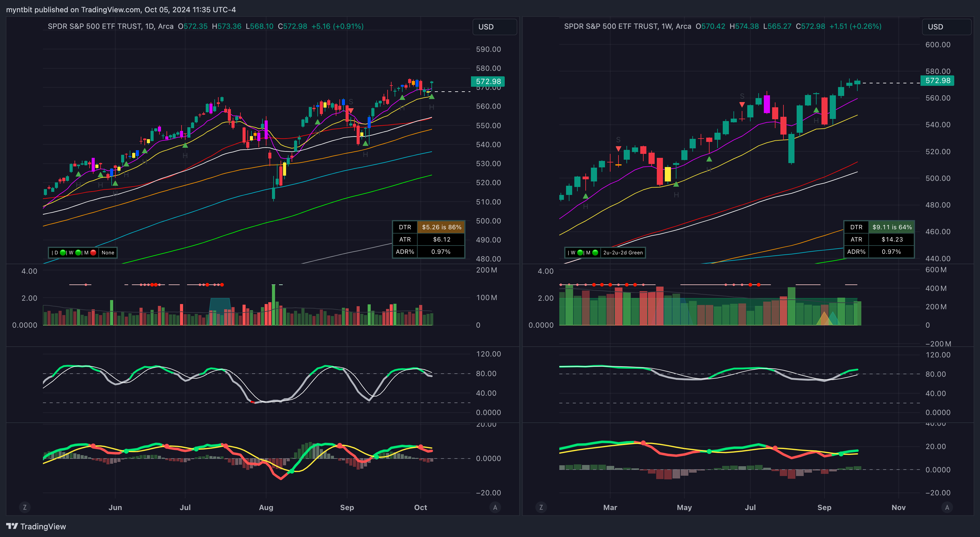The width and height of the screenshot is (980, 537).
Task: Click the Z timezone button under daily chart
Action: pos(25,507)
